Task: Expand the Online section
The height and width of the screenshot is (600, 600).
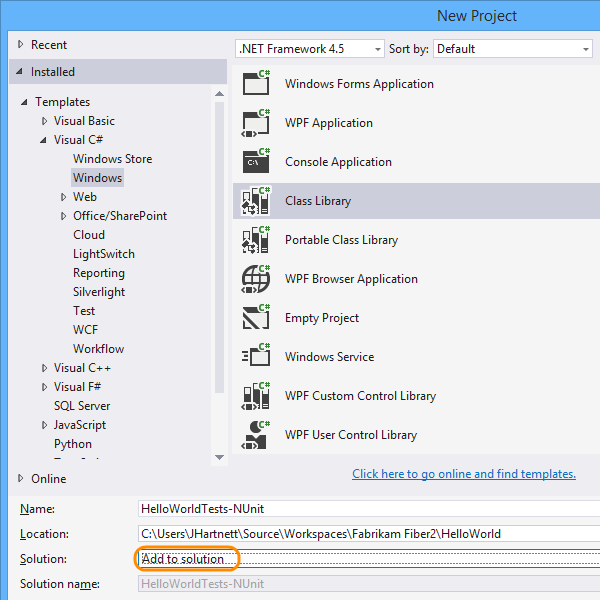Action: pyautogui.click(x=22, y=479)
